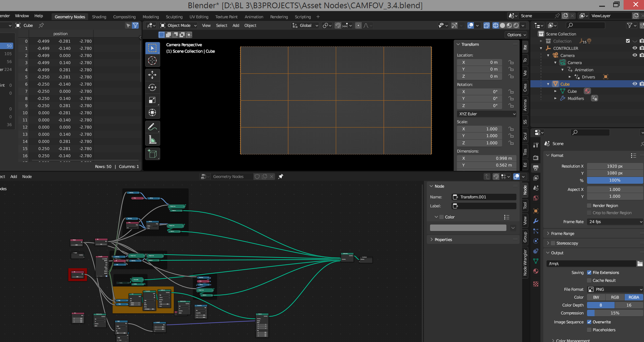Lock the Location X axis
The width and height of the screenshot is (644, 342).
[x=511, y=62]
